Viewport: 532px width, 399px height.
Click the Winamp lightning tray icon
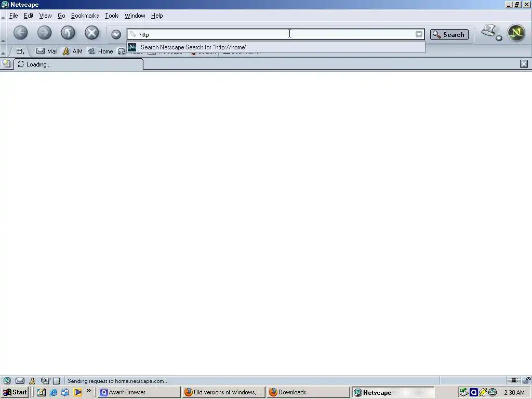(483, 393)
